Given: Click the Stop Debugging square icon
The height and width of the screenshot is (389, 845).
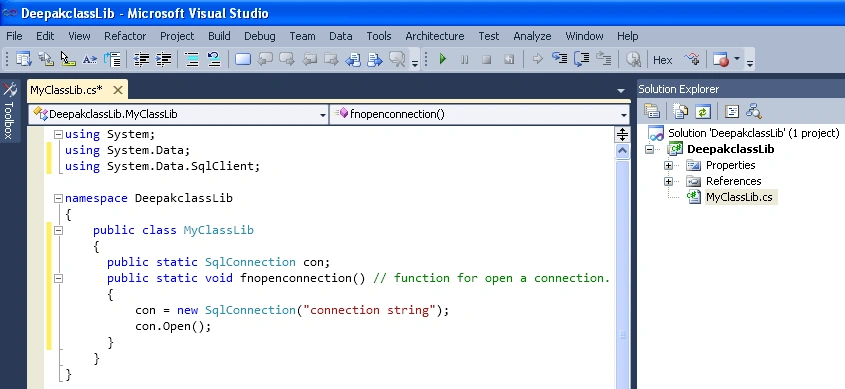Looking at the screenshot, I should click(487, 59).
